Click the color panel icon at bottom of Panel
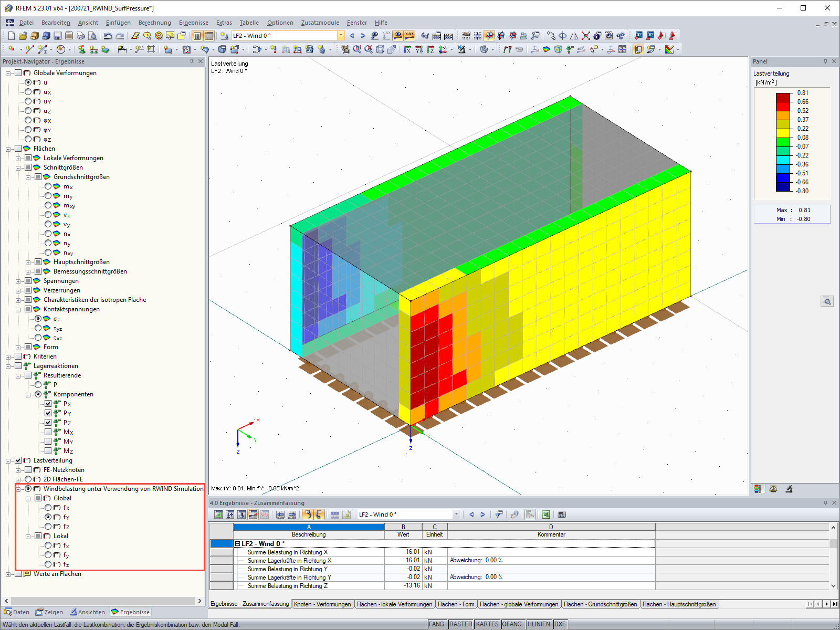Viewport: 840px width, 630px height. (x=758, y=489)
